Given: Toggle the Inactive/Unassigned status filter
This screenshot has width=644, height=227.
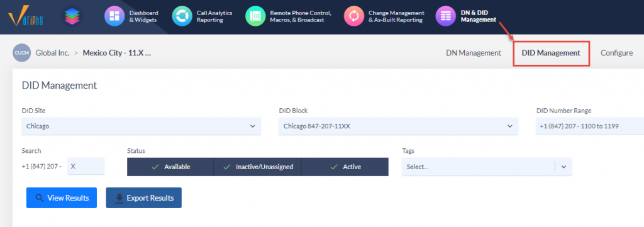Looking at the screenshot, I should [257, 167].
